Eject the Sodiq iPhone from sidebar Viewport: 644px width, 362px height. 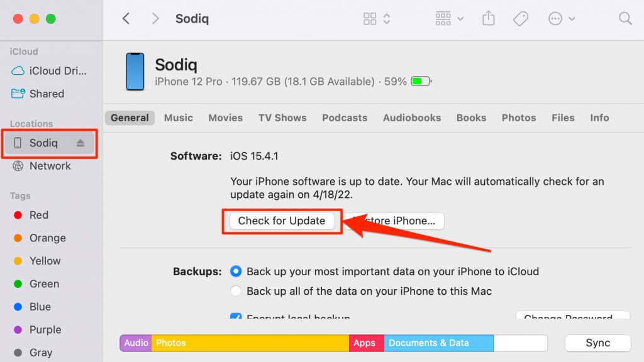click(x=80, y=143)
